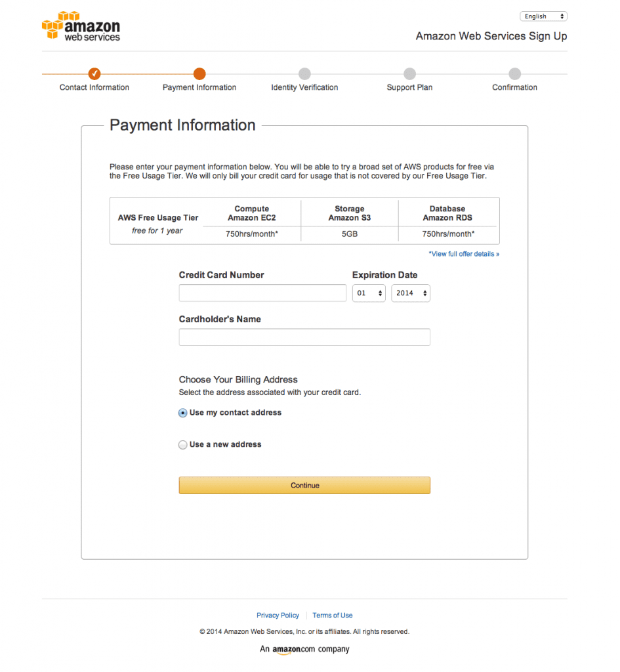The width and height of the screenshot is (620, 672).
Task: Click the Continue button
Action: pos(304,485)
